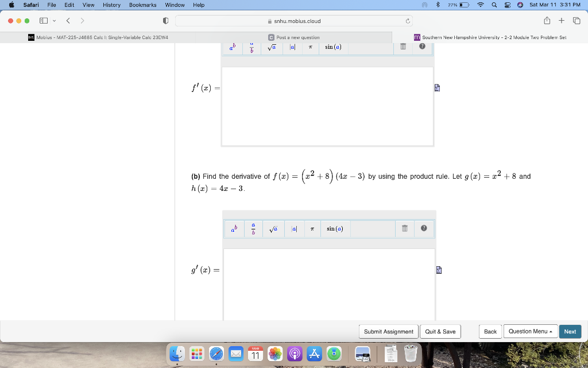Click Quit & Save
This screenshot has height=368, width=588.
point(440,331)
